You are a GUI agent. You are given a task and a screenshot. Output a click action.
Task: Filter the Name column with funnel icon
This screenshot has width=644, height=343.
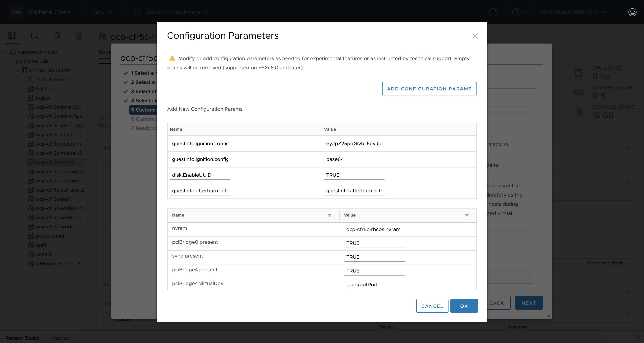tap(329, 215)
